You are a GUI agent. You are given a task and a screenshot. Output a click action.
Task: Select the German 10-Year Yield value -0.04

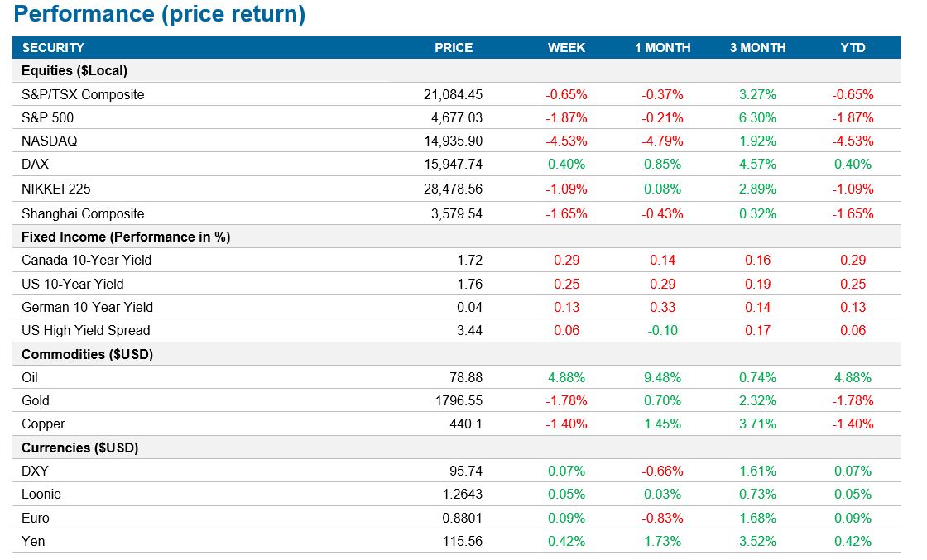pos(467,307)
